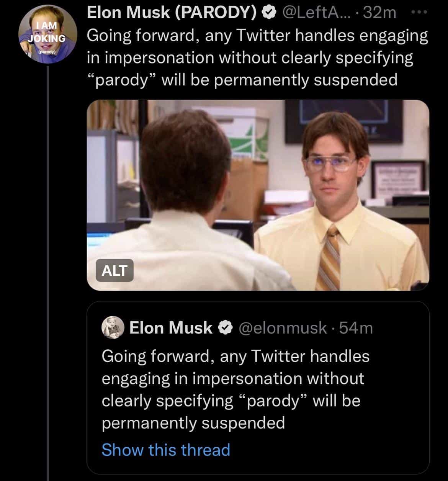Open the quoted tweet's small profile avatar
This screenshot has height=481, width=448.
tap(113, 328)
